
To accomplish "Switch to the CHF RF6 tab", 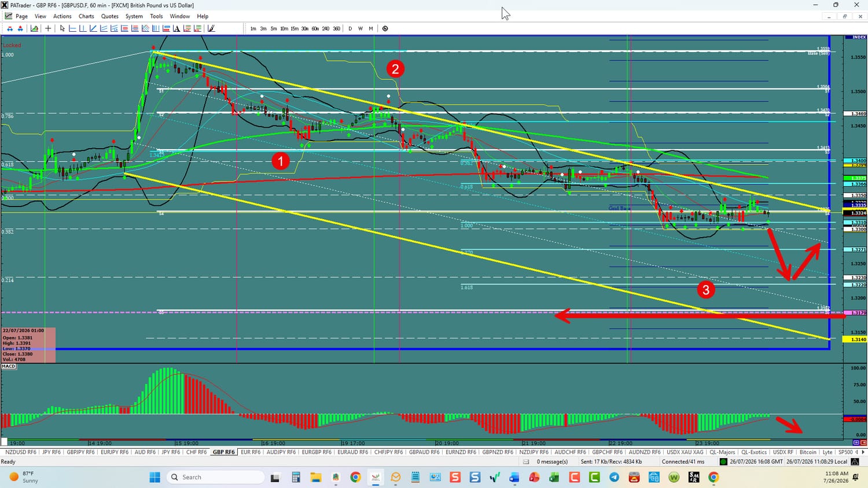I will click(196, 452).
